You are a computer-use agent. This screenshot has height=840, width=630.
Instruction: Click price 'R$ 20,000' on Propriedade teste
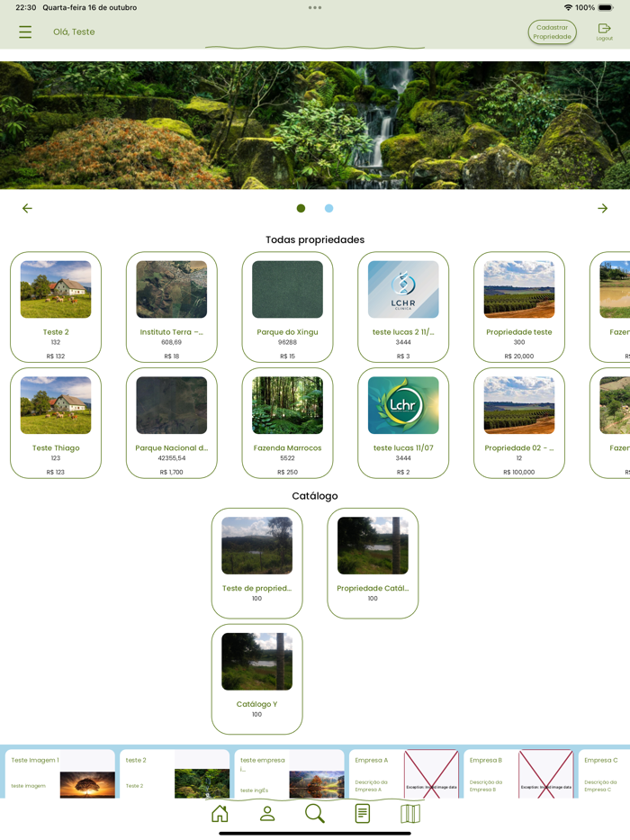[x=519, y=356]
